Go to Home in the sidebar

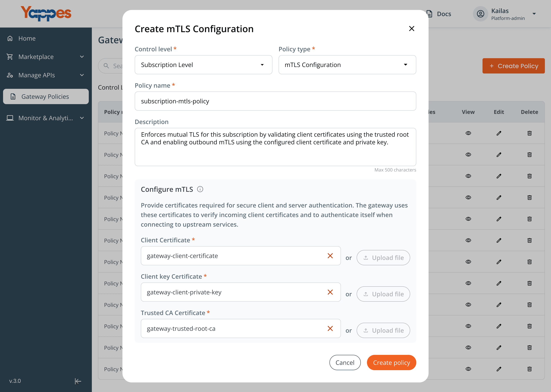pos(27,38)
